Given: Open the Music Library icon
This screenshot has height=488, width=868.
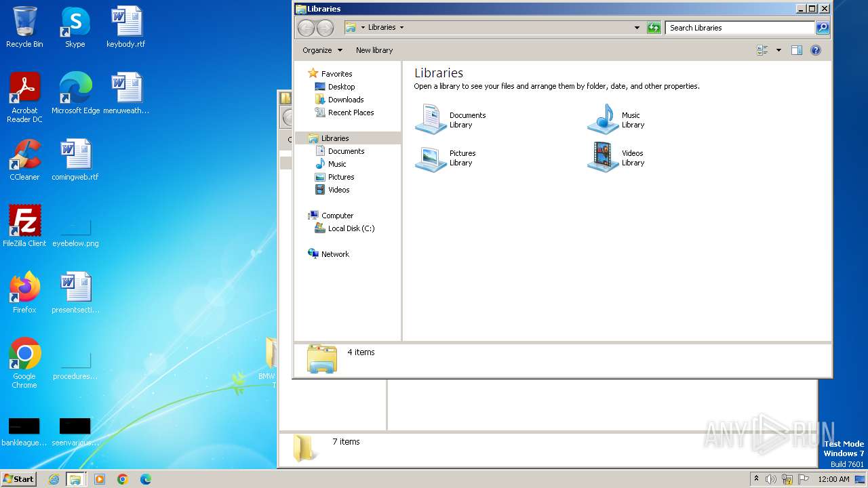Looking at the screenshot, I should pos(616,119).
